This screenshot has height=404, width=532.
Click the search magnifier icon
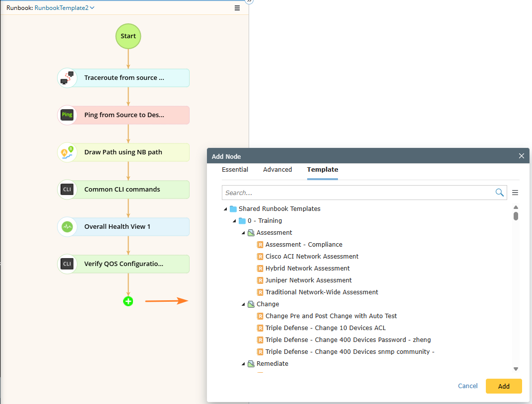pyautogui.click(x=499, y=193)
